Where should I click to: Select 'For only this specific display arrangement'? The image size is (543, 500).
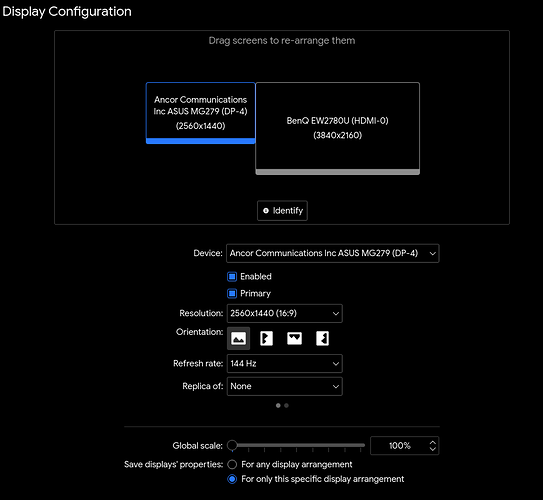232,479
